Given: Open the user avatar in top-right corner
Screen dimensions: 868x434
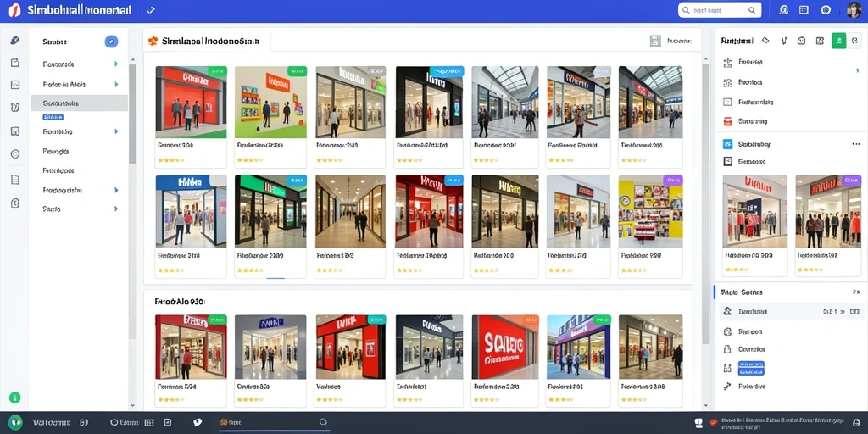Looking at the screenshot, I should click(x=854, y=10).
